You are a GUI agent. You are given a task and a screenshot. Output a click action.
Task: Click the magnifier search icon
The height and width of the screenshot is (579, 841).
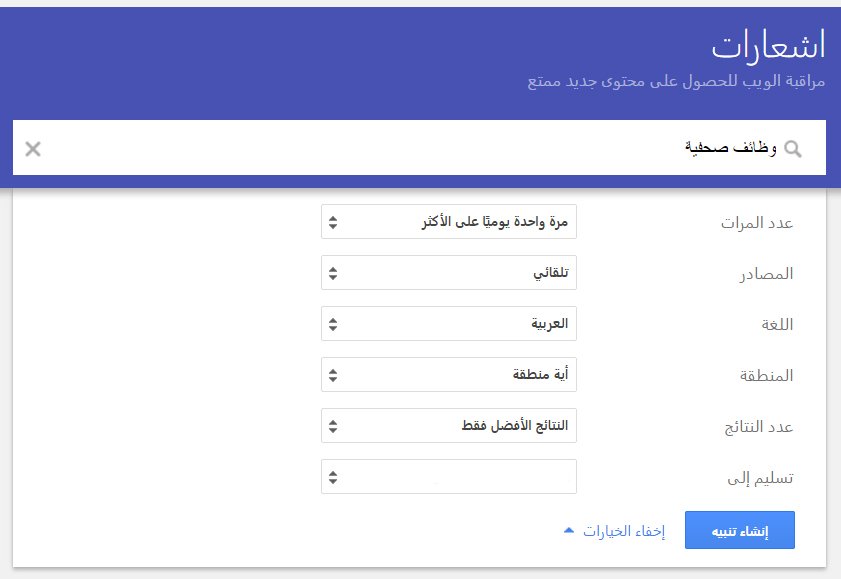(x=793, y=149)
